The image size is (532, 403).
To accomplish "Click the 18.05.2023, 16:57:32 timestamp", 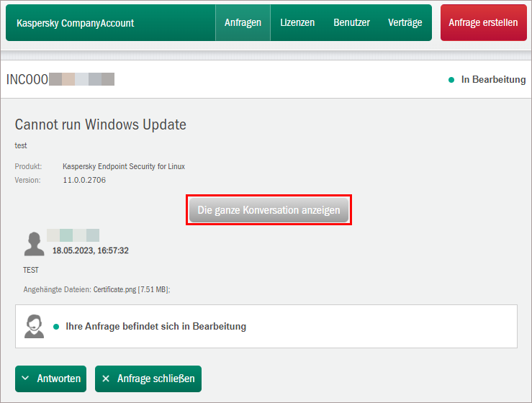I will [90, 250].
